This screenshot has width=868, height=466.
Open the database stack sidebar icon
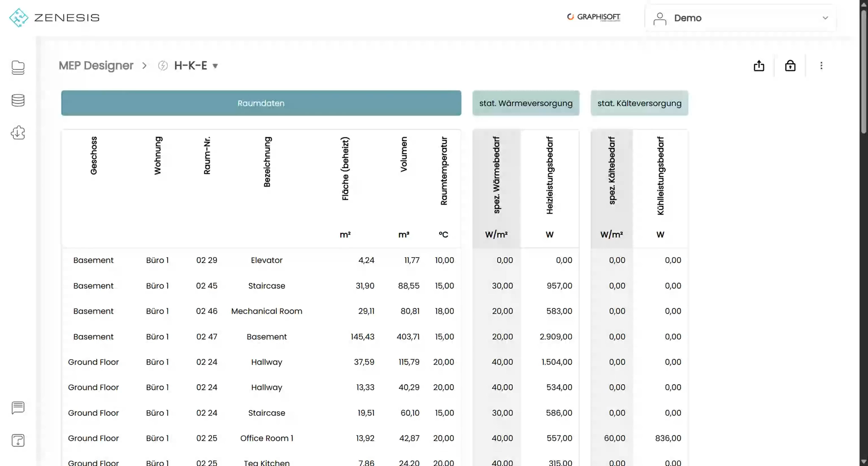pyautogui.click(x=18, y=100)
